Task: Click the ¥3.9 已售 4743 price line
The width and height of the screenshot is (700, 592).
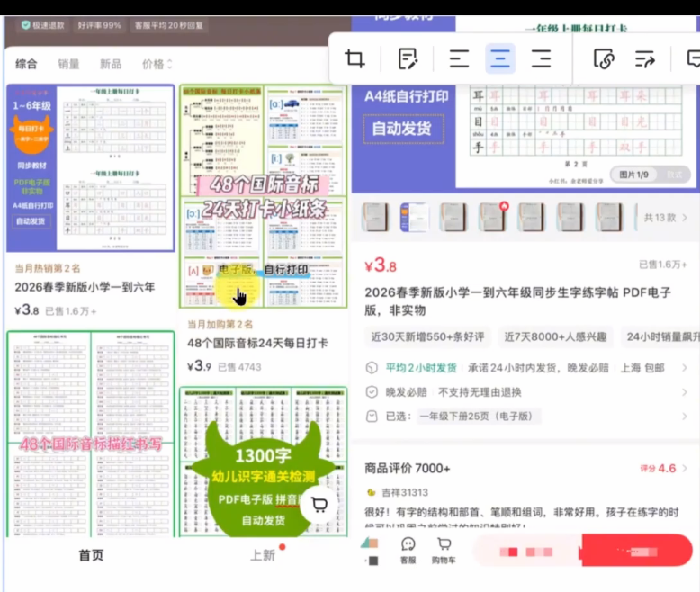Action: point(224,366)
